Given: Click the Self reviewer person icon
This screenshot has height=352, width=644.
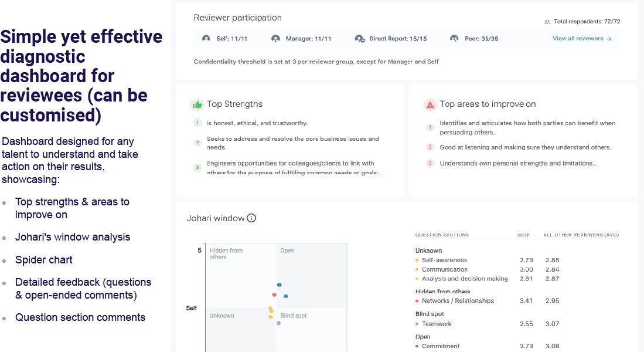Looking at the screenshot, I should tap(206, 39).
